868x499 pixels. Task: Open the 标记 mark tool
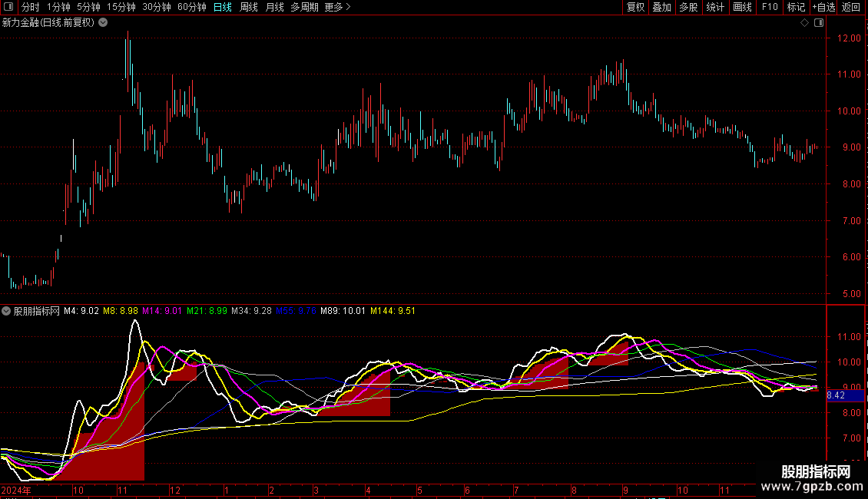[x=796, y=7]
